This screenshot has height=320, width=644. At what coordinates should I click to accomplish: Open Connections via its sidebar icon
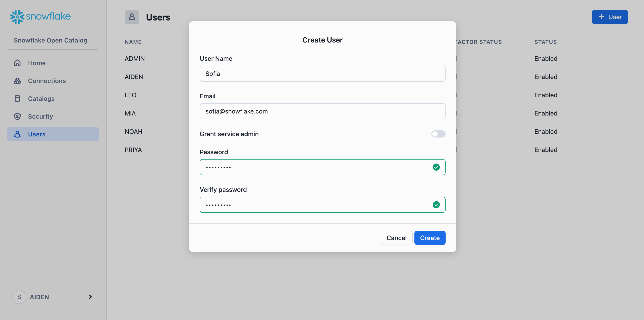tap(17, 81)
